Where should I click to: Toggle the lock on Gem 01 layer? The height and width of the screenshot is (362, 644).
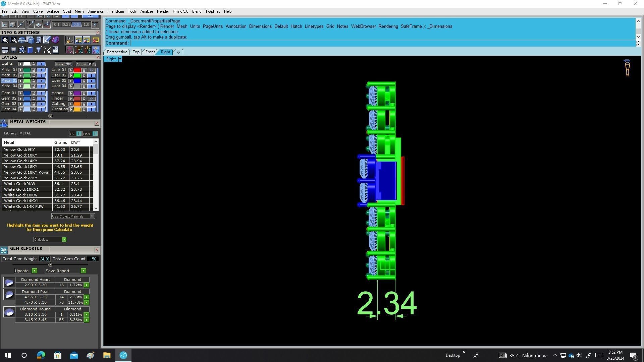(x=34, y=93)
